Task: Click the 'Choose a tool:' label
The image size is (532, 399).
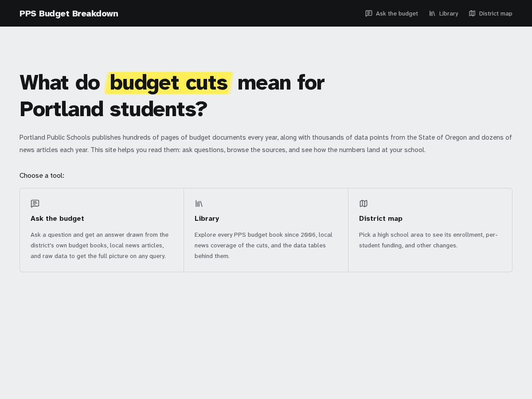Action: 42,176
